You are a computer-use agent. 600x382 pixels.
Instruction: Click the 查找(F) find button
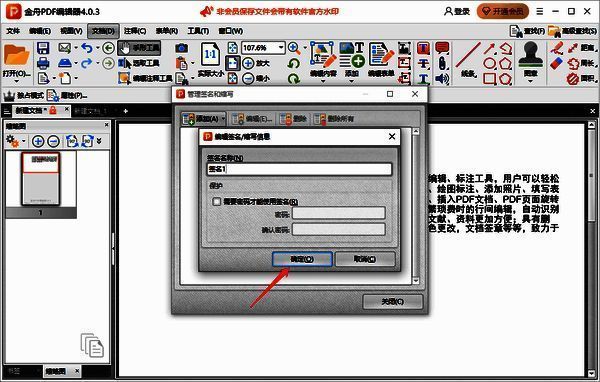(527, 31)
